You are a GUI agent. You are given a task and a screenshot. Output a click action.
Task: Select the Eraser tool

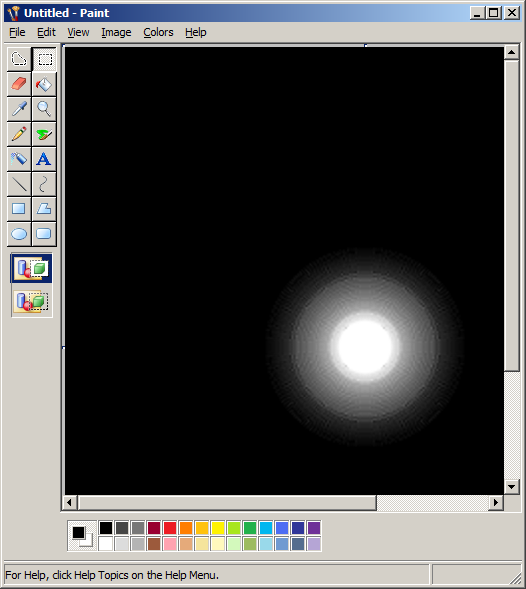[x=19, y=84]
